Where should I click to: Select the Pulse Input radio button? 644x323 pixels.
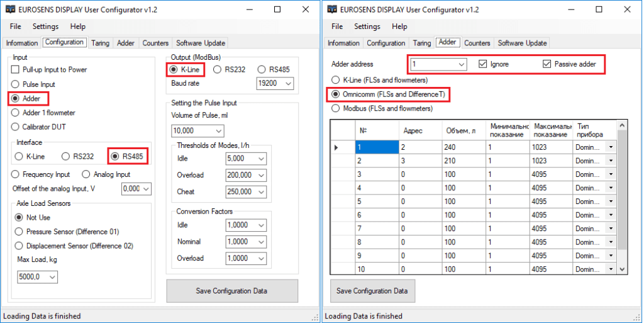click(17, 84)
